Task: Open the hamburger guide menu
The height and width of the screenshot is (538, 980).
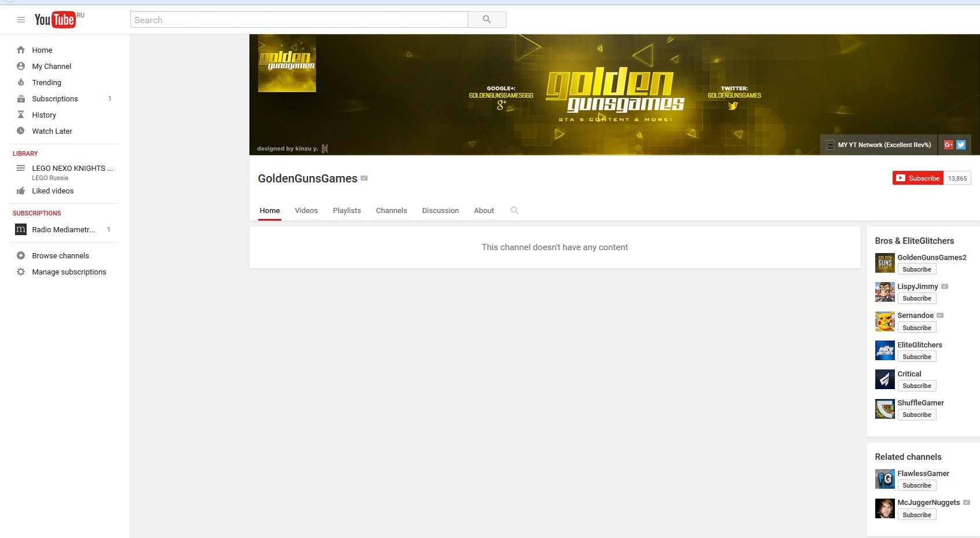Action: coord(21,20)
